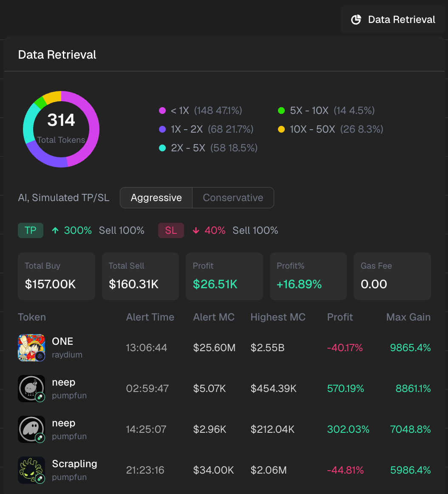Click the green up arrow beside 300%
Image resolution: width=448 pixels, height=494 pixels.
tap(55, 230)
